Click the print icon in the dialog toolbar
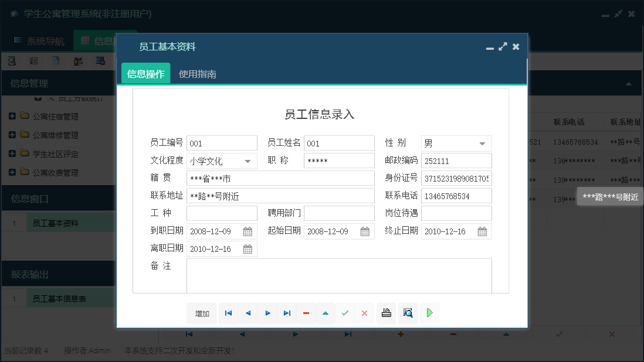The image size is (644, 362). (386, 313)
